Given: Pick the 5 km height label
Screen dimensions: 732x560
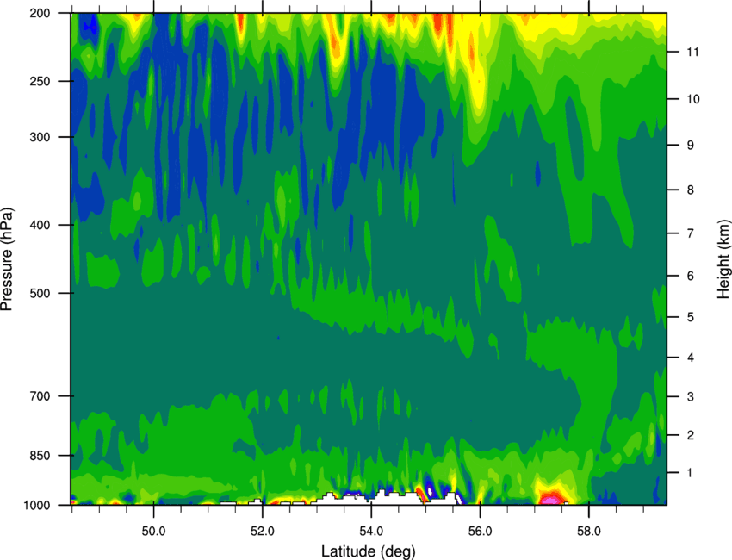Looking at the screenshot, I should pyautogui.click(x=691, y=318).
